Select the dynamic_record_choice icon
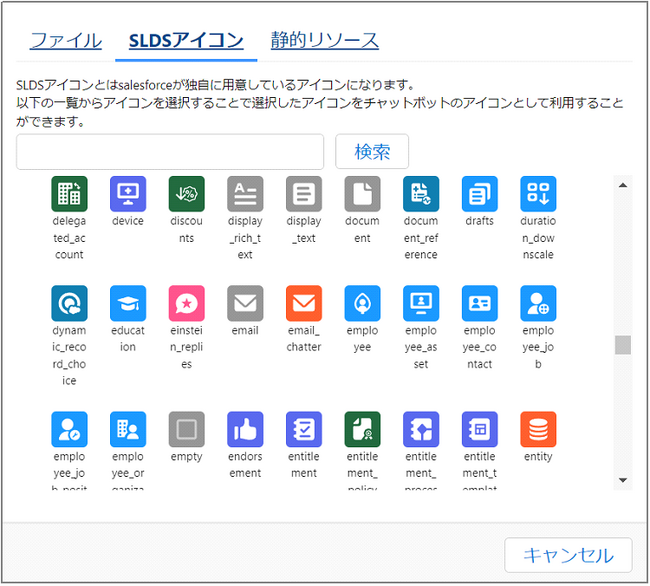This screenshot has height=586, width=650. click(x=69, y=303)
